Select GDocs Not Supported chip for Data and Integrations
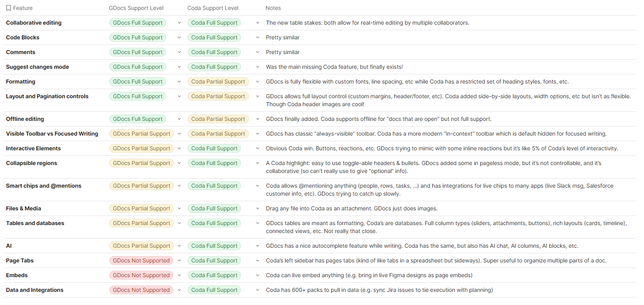The height and width of the screenshot is (305, 644). pos(141,290)
